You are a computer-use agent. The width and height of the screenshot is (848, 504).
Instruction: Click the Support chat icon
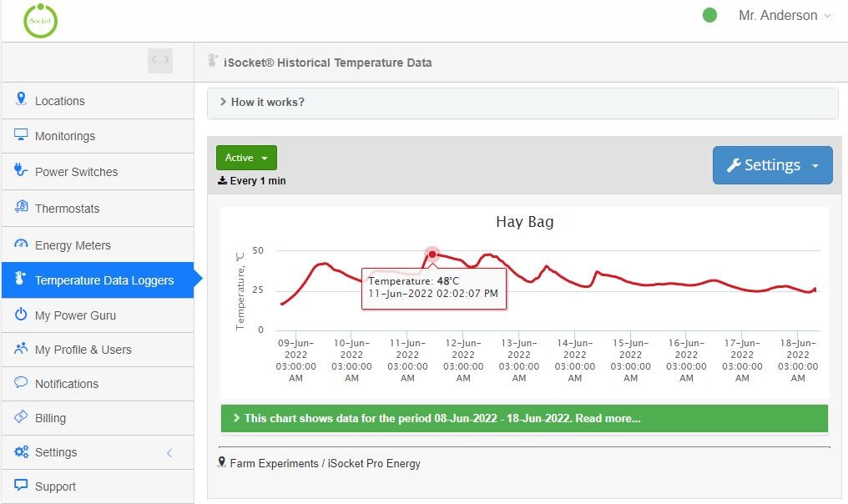tap(21, 485)
